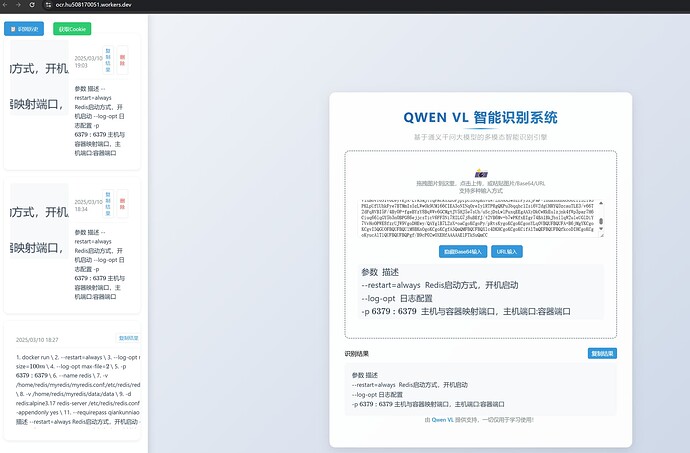690x453 pixels.
Task: Delete the 19:03 history card
Action: (x=122, y=60)
